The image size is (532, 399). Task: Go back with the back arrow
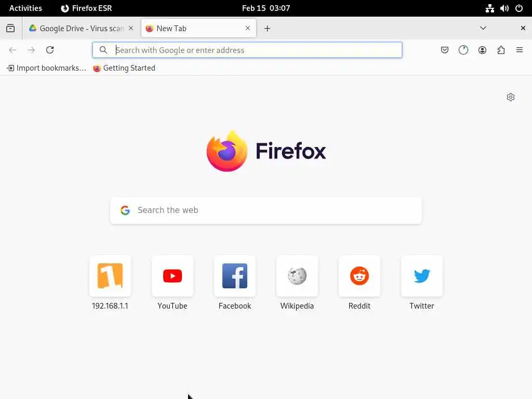[12, 50]
